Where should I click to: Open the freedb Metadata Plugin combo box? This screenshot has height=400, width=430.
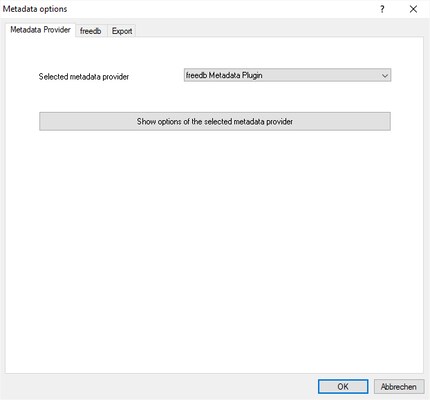(x=287, y=75)
